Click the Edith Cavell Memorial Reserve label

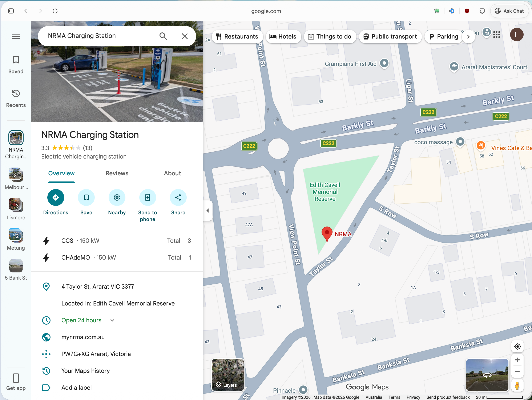pyautogui.click(x=325, y=192)
